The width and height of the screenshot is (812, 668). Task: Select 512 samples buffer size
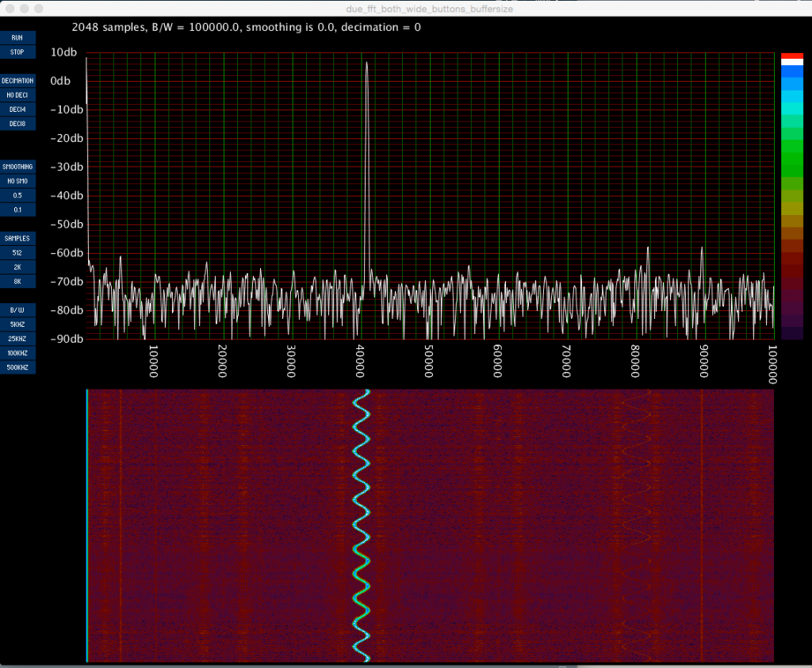17,252
